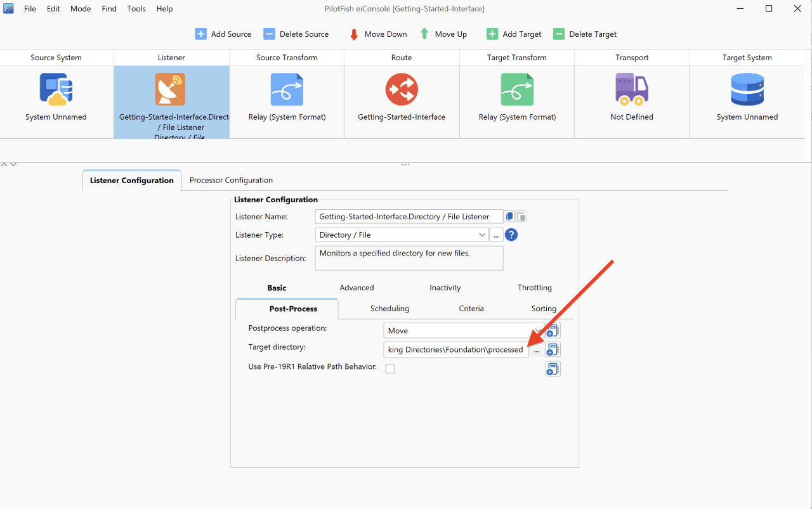
Task: Open the Scheduling tab
Action: coord(390,309)
